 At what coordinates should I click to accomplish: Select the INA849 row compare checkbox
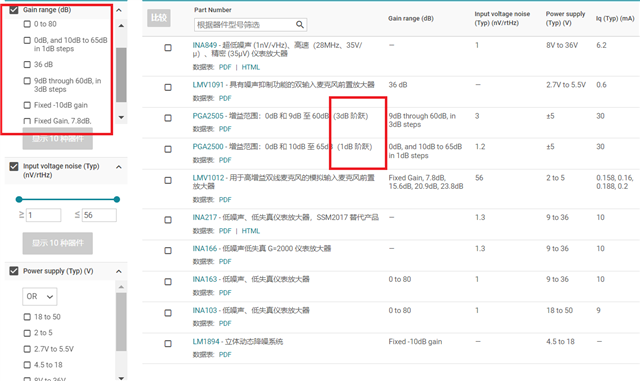(x=168, y=48)
